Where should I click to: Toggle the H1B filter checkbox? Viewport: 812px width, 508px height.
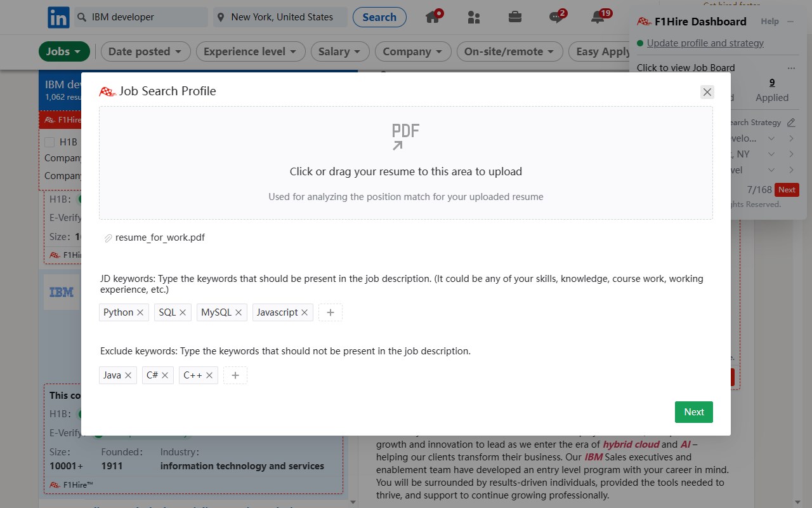49,142
